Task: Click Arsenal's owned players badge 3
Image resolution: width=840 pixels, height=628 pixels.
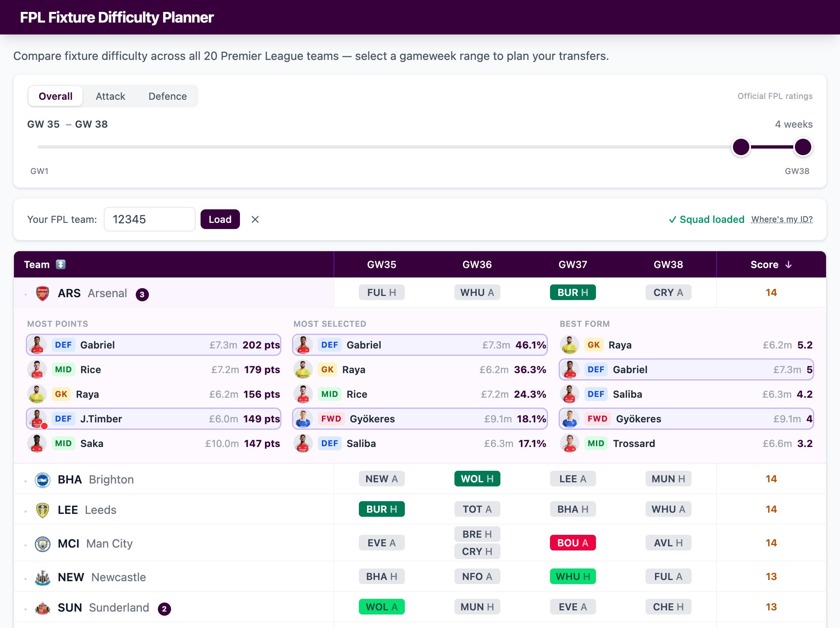Action: click(142, 294)
